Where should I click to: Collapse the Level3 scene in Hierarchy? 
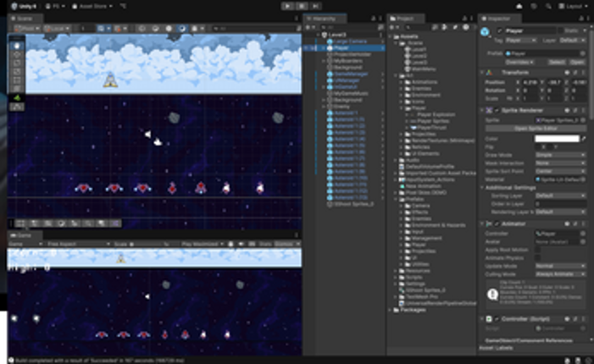(319, 35)
